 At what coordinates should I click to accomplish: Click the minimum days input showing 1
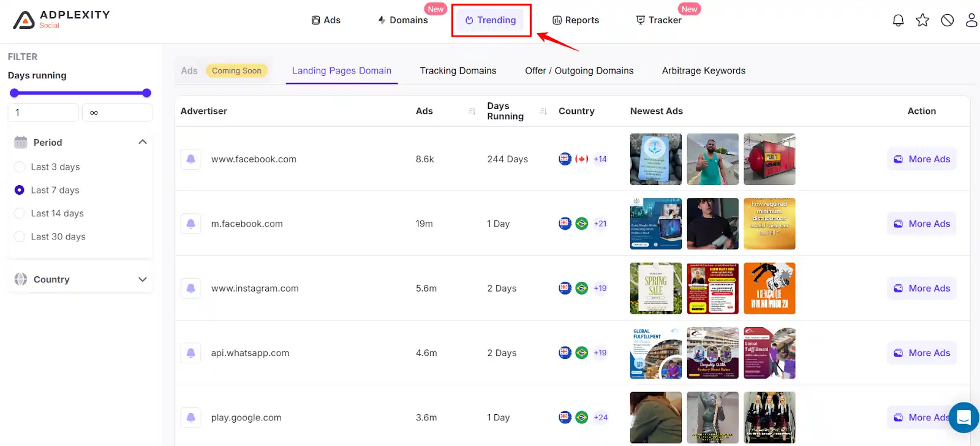[x=43, y=113]
